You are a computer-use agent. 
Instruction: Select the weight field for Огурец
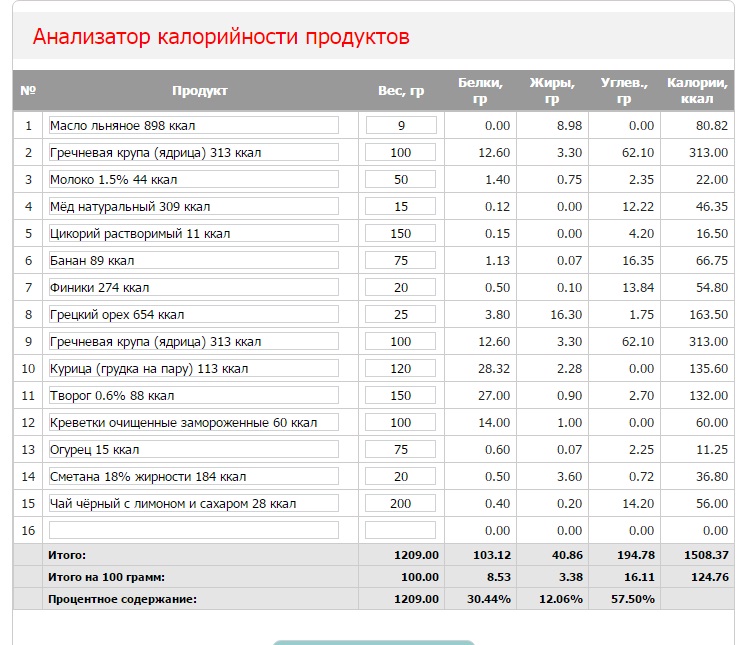(x=401, y=450)
